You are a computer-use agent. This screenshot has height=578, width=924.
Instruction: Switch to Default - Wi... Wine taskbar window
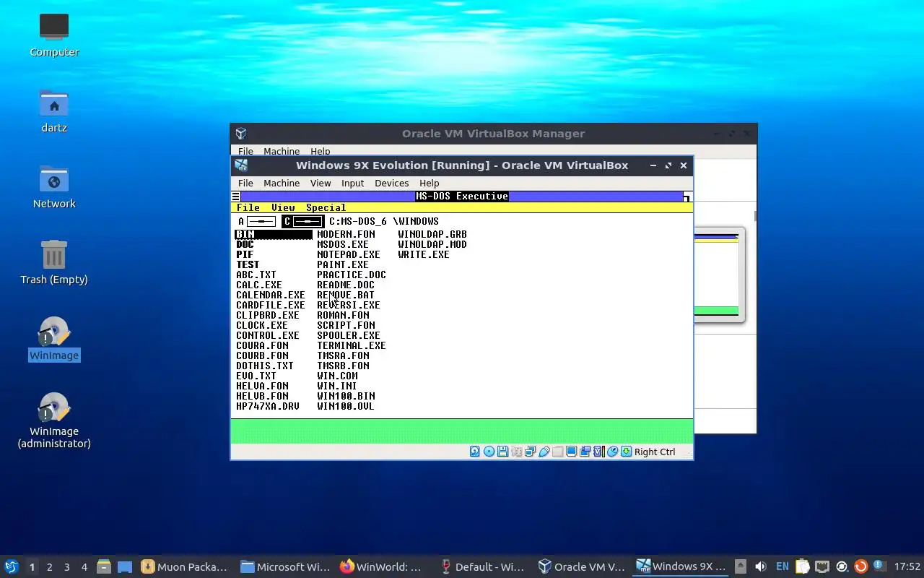tap(481, 566)
